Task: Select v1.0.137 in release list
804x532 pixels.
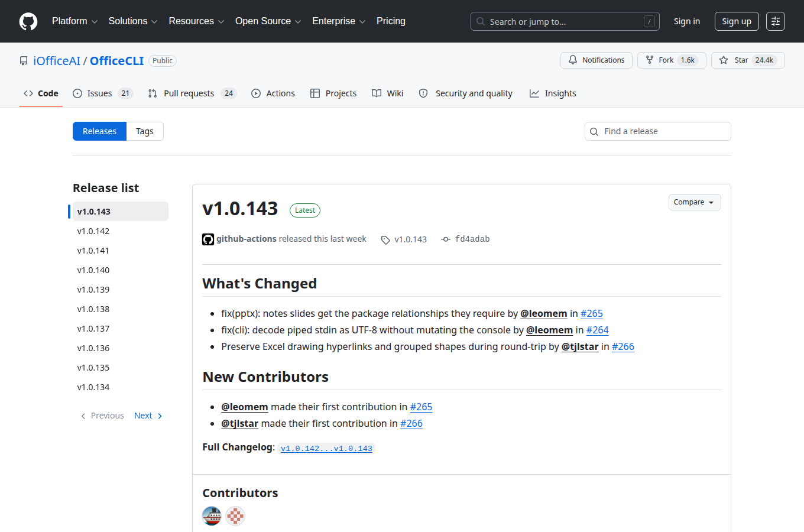Action: click(120, 329)
